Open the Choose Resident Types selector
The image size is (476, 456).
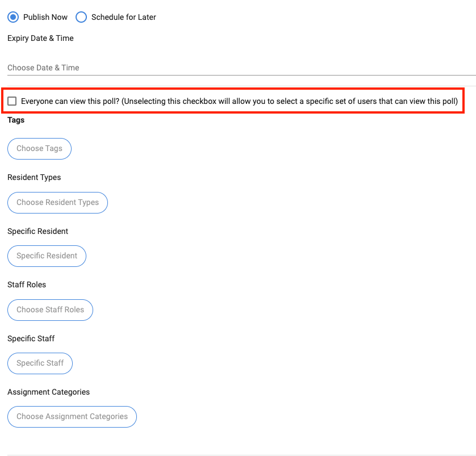(x=57, y=202)
